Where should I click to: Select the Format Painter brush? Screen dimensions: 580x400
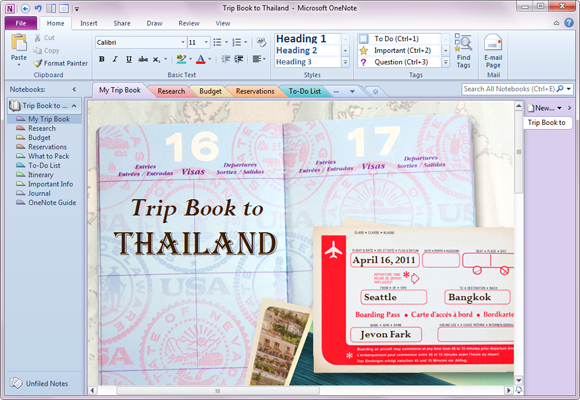point(38,63)
